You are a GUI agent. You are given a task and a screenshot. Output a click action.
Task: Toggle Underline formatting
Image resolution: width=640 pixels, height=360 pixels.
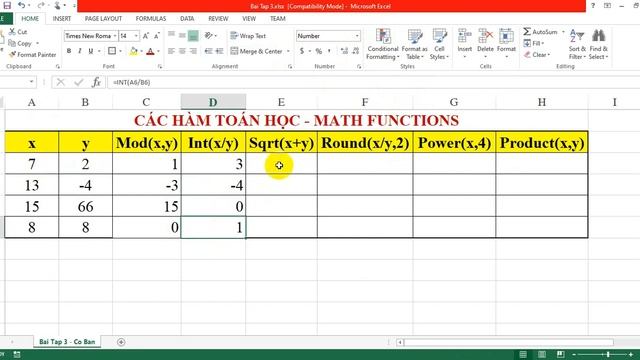(91, 51)
